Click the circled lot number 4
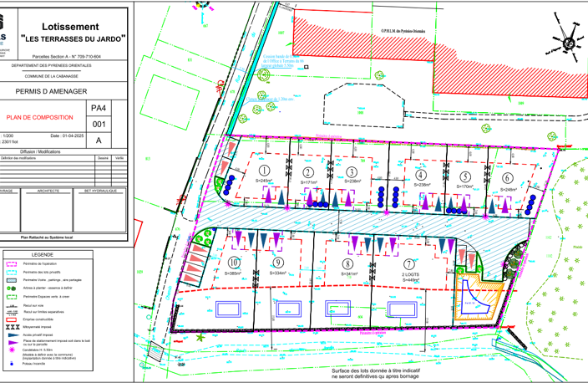The width and height of the screenshot is (588, 383). click(x=421, y=175)
